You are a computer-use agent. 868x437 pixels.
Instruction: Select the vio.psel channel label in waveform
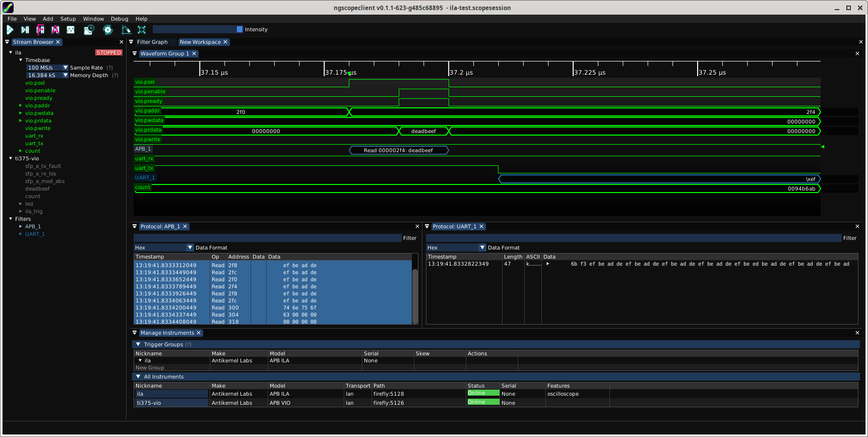coord(145,82)
